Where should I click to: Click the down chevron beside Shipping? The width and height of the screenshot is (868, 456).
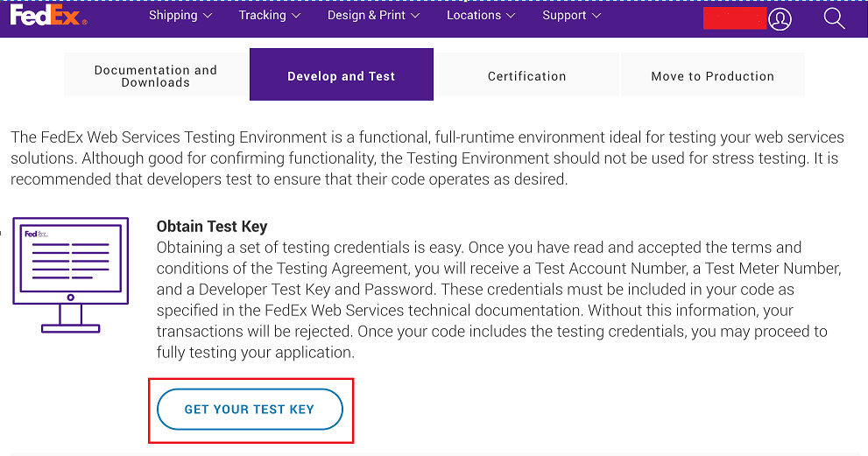(x=208, y=16)
